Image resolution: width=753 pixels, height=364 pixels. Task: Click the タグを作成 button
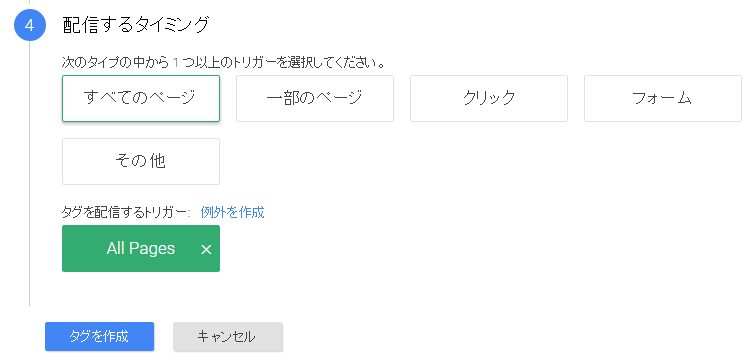coord(99,337)
